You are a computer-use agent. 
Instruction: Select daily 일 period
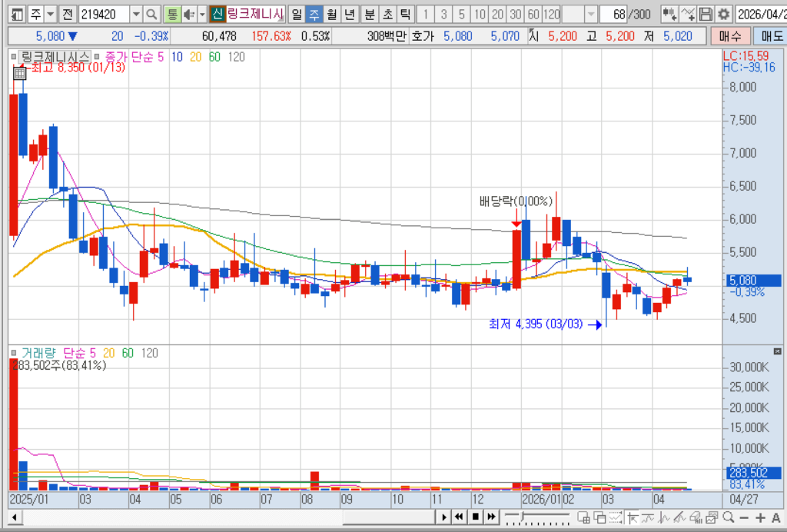click(297, 14)
